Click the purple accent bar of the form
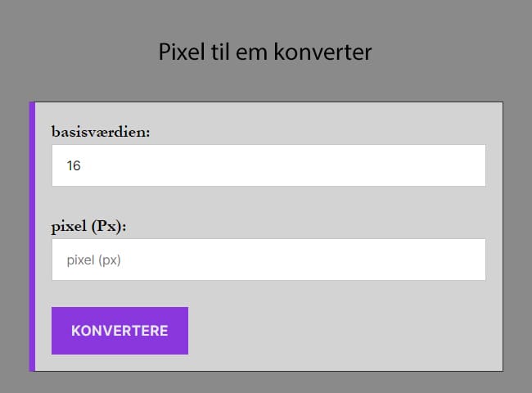 32,236
